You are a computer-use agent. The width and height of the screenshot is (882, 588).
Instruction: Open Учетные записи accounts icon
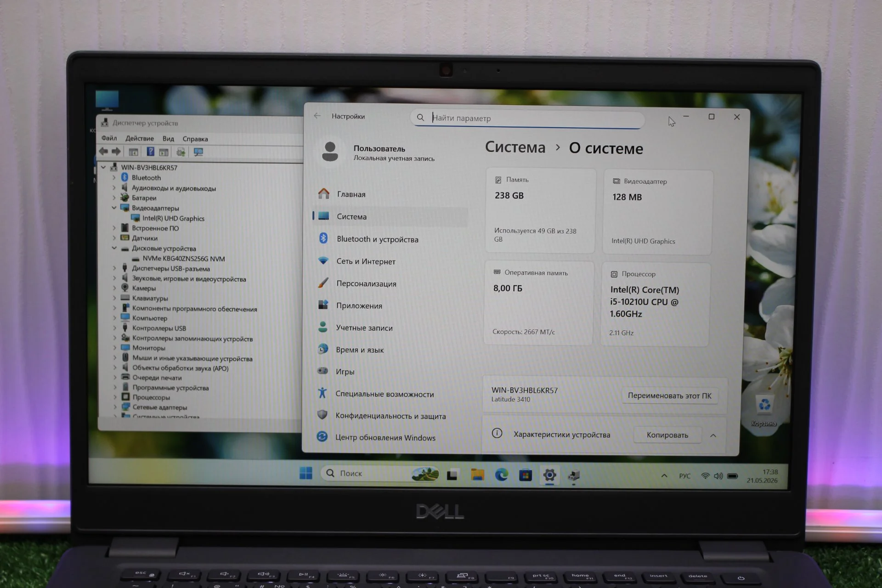pyautogui.click(x=323, y=327)
